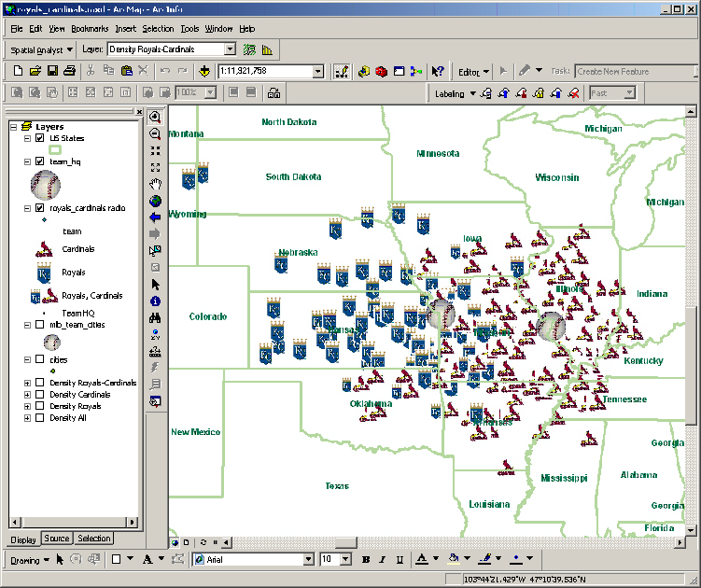Image resolution: width=701 pixels, height=588 pixels.
Task: Uncheck the US States layer
Action: 39,138
